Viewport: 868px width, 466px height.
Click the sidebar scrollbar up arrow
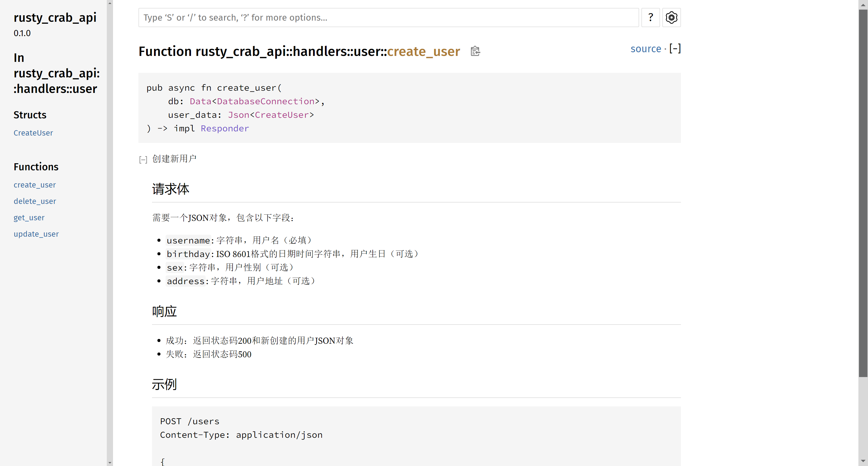point(110,3)
